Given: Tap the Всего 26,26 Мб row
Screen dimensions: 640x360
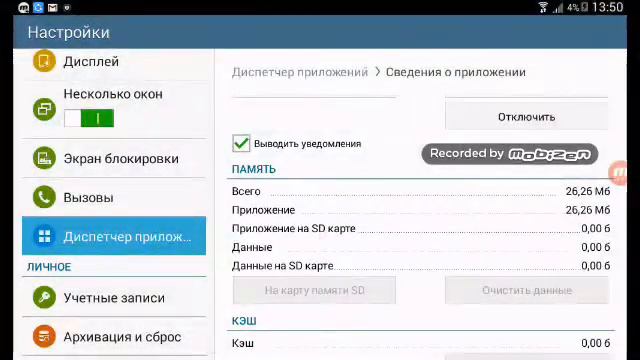Looking at the screenshot, I should coord(421,191).
